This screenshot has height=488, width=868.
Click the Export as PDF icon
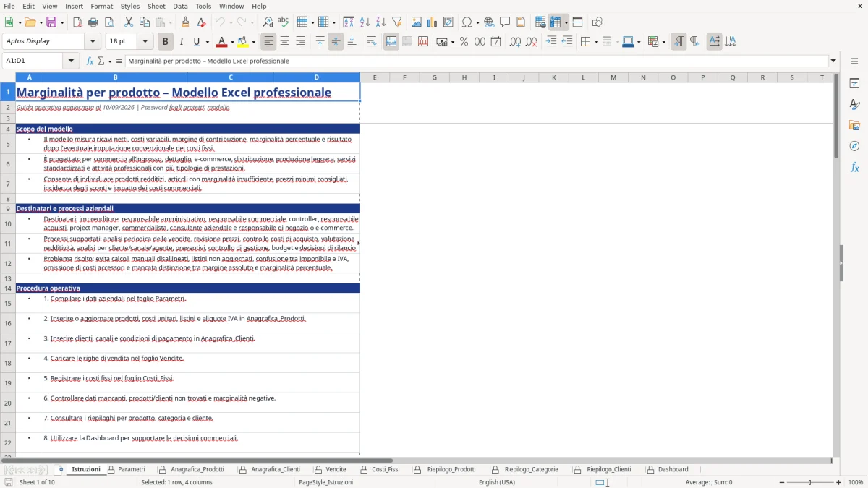[77, 22]
